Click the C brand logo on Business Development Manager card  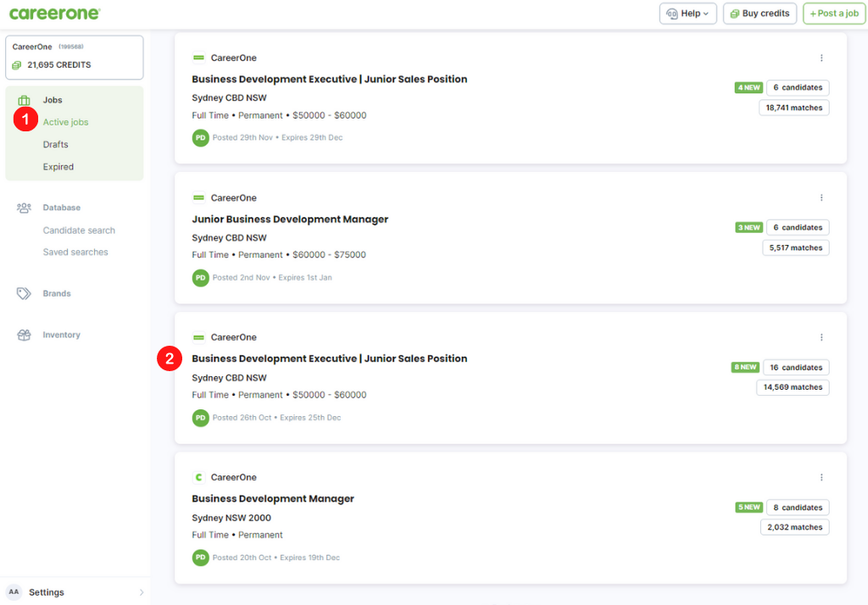click(x=198, y=477)
